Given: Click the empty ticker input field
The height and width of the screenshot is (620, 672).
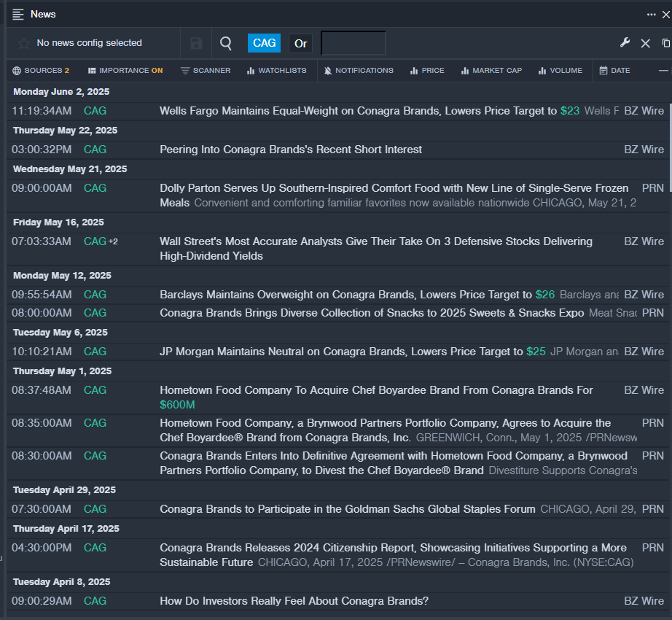Looking at the screenshot, I should pyautogui.click(x=353, y=43).
